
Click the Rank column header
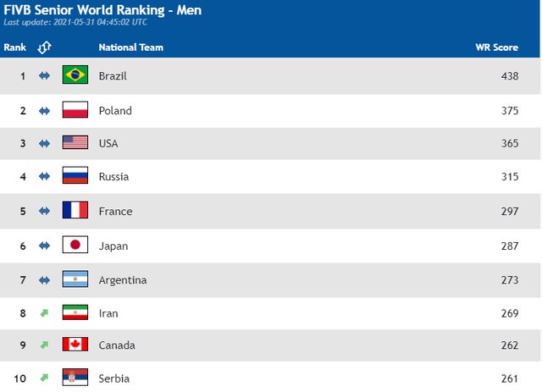pos(14,47)
